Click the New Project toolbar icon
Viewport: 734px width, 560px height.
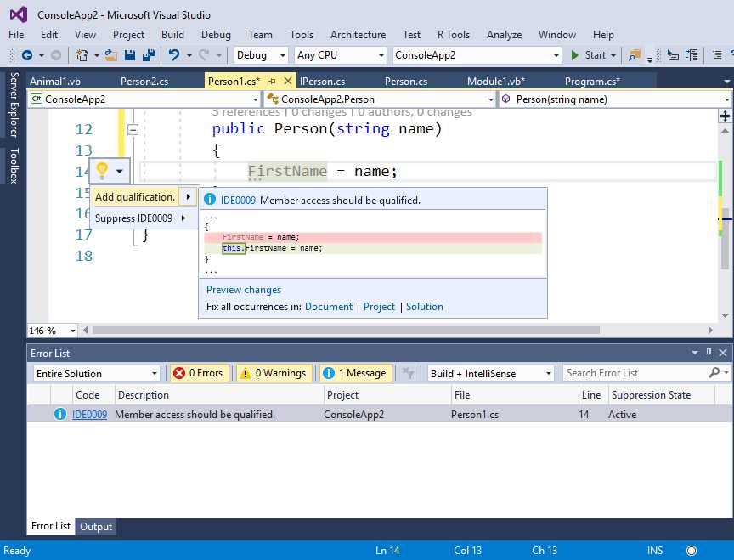82,55
